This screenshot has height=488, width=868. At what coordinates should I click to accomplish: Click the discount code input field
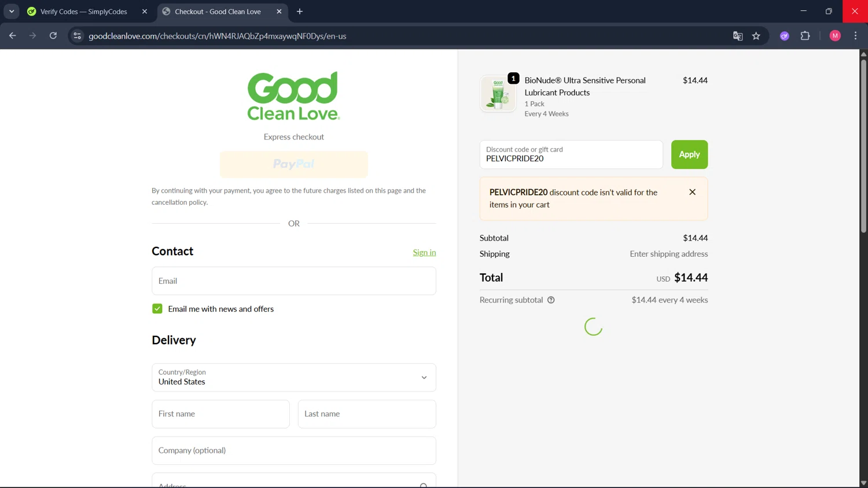coord(571,154)
